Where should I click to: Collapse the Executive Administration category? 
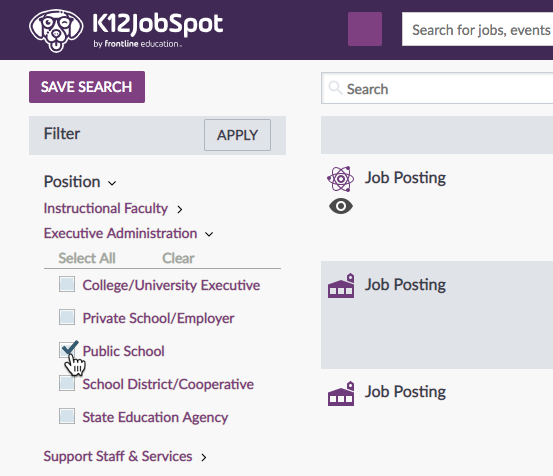click(x=128, y=233)
